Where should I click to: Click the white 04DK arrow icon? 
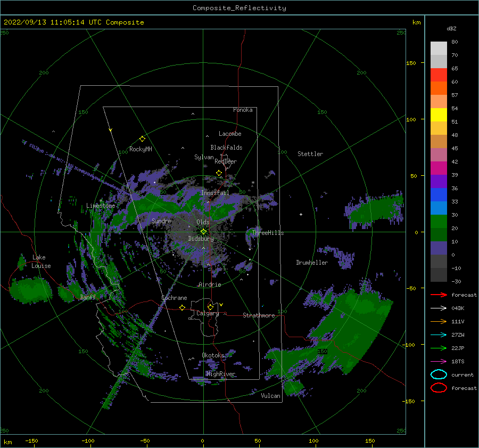[x=439, y=308]
